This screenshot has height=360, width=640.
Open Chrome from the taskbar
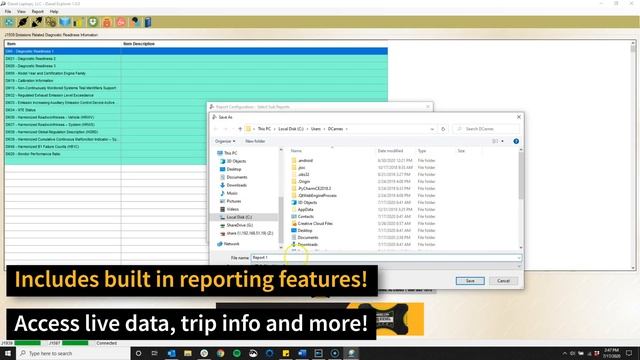pyautogui.click(x=220, y=353)
